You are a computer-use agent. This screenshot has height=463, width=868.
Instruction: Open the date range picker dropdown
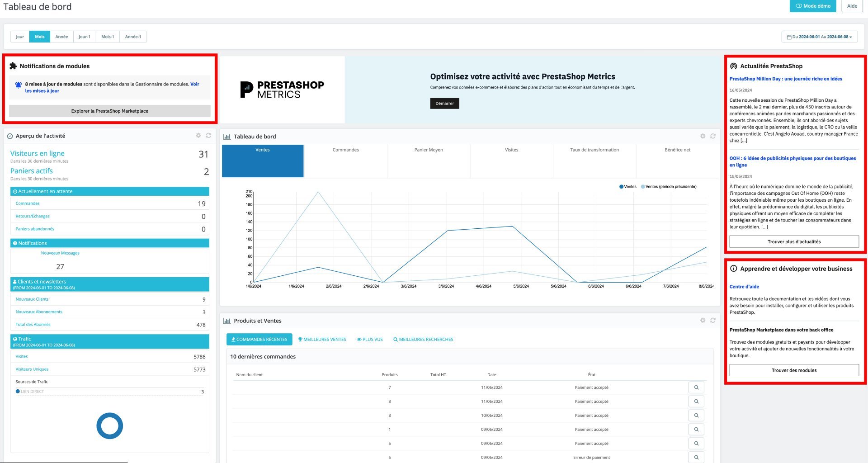tap(819, 37)
